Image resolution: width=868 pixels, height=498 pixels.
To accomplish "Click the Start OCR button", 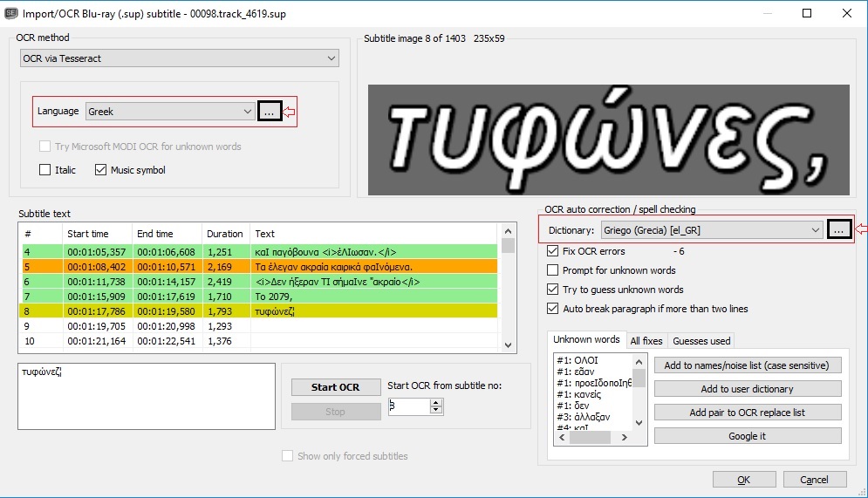I will [x=336, y=387].
